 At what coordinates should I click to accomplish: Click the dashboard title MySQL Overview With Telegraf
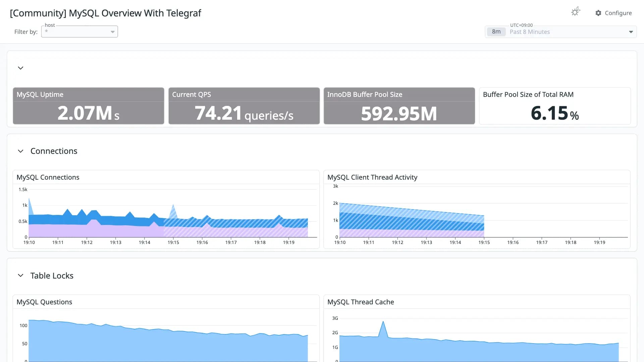(x=105, y=13)
